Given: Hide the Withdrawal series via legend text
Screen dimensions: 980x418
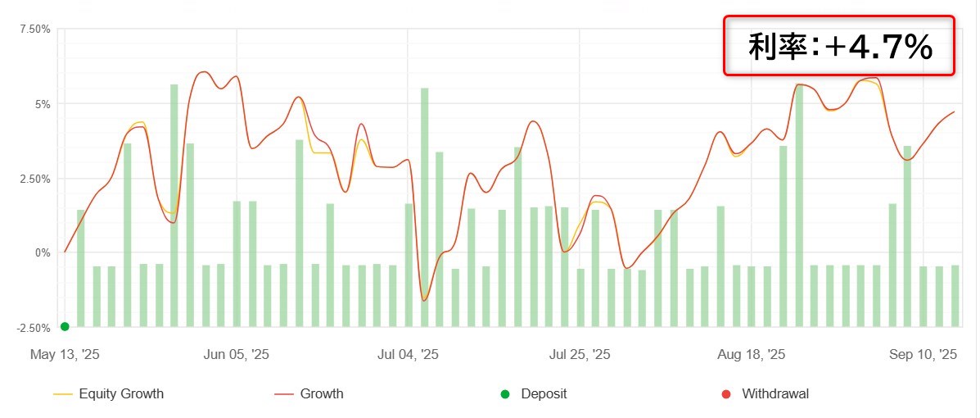Looking at the screenshot, I should point(775,394).
